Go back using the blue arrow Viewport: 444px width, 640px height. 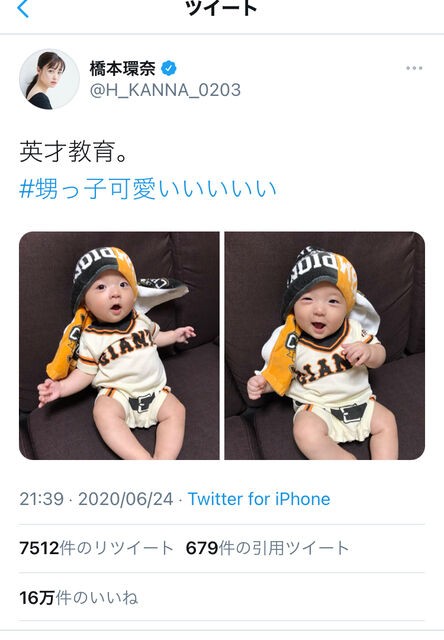pos(23,8)
